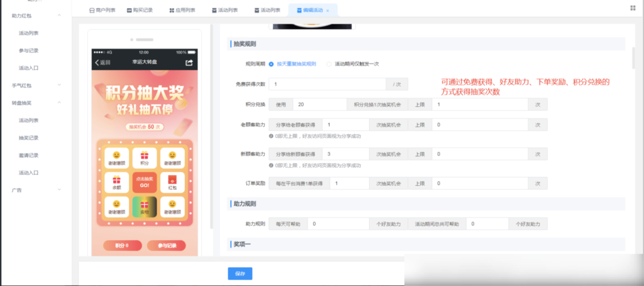
Task: Select the 活动列表 tab beside 应用列表
Action: (225, 10)
